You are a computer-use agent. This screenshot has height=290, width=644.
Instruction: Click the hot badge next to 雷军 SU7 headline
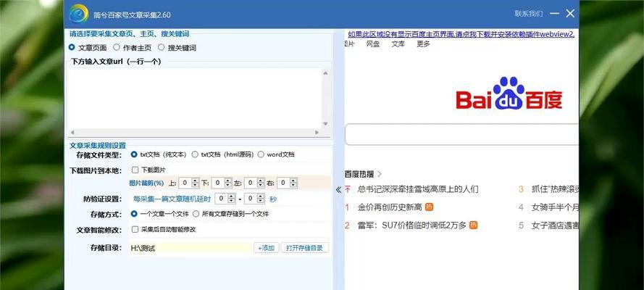pyautogui.click(x=473, y=225)
